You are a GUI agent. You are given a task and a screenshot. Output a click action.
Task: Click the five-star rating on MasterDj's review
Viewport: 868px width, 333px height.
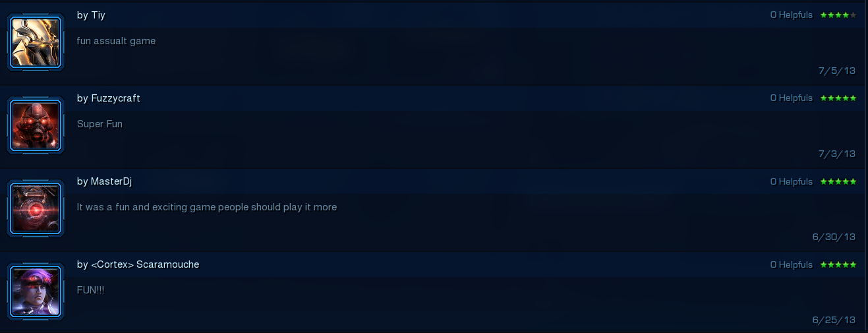pos(838,181)
